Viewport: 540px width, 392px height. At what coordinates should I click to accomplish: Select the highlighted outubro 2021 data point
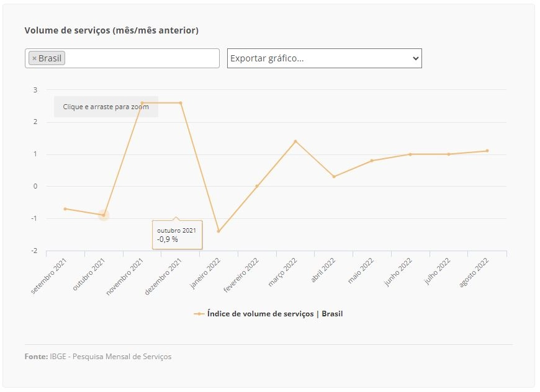point(104,215)
